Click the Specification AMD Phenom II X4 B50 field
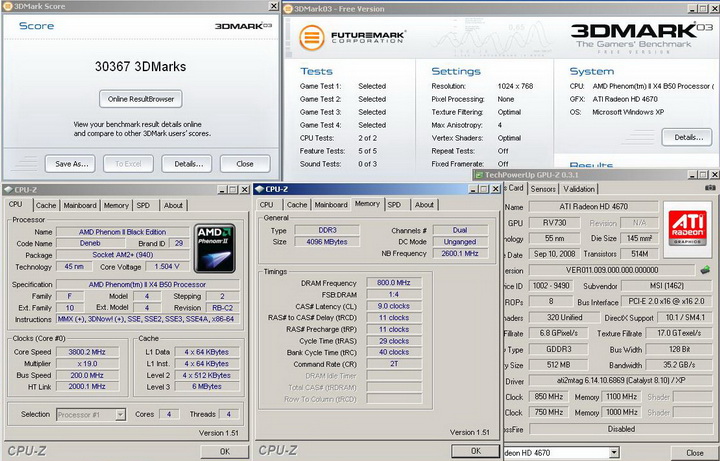 coord(147,285)
